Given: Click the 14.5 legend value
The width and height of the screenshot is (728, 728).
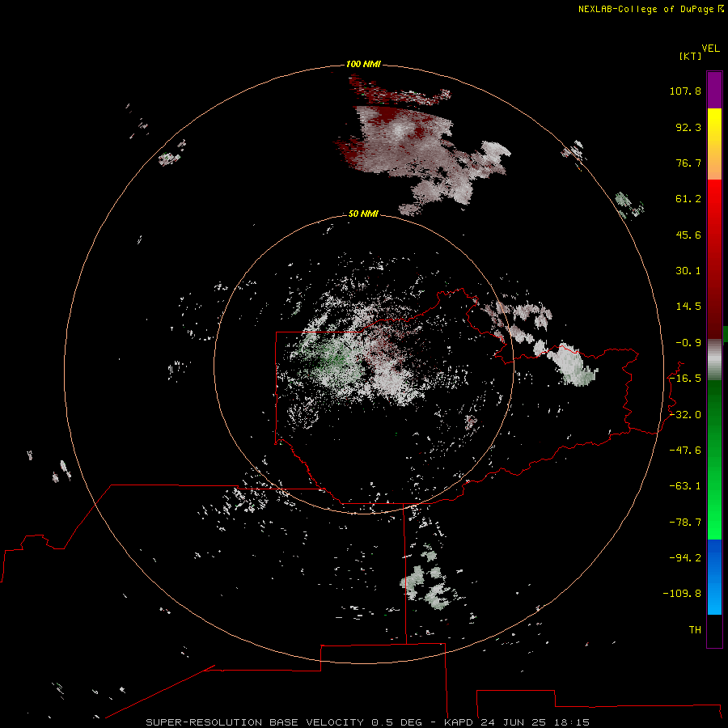Looking at the screenshot, I should [x=688, y=307].
